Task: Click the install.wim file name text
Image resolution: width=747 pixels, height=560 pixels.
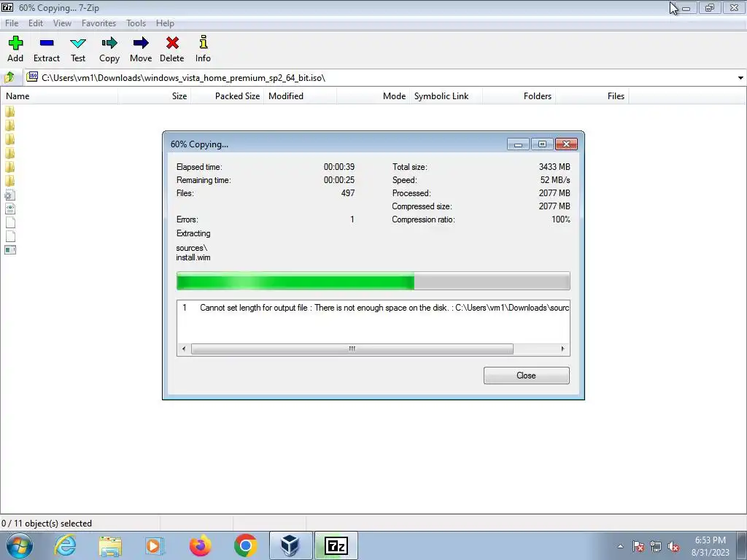Action: click(x=193, y=257)
